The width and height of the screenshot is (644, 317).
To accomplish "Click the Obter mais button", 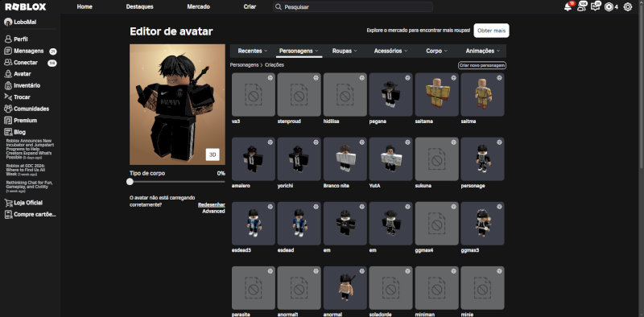I will pos(491,31).
